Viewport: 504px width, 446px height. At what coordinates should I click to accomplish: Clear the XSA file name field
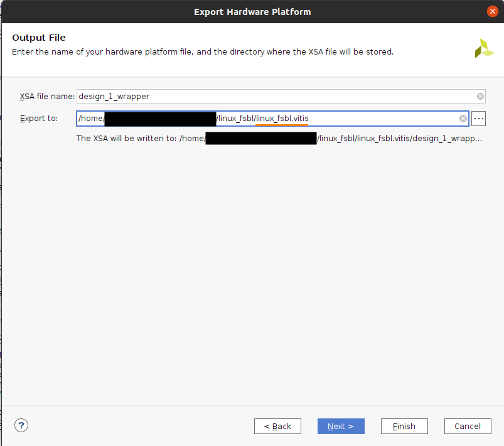pyautogui.click(x=480, y=97)
